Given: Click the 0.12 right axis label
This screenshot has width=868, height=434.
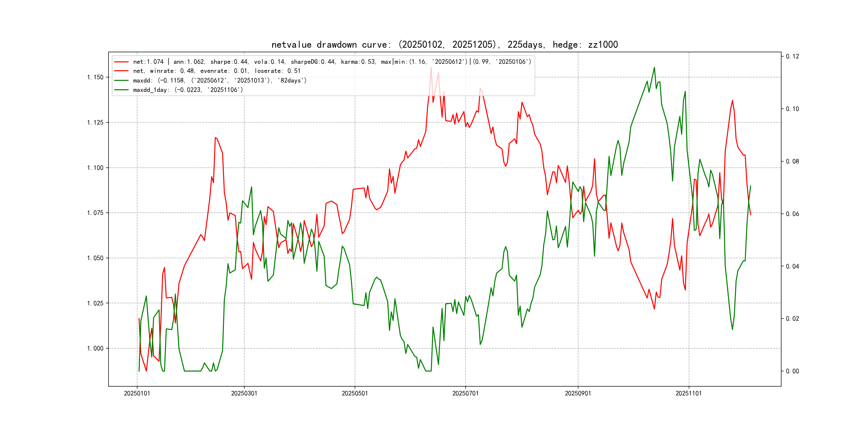Looking at the screenshot, I should coord(792,56).
